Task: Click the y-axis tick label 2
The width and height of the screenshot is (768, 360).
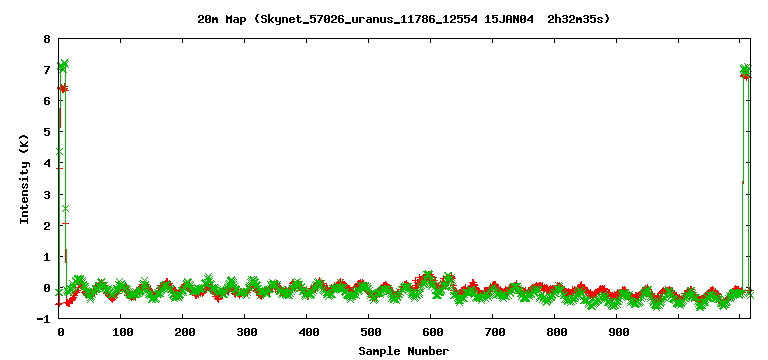Action: 47,225
